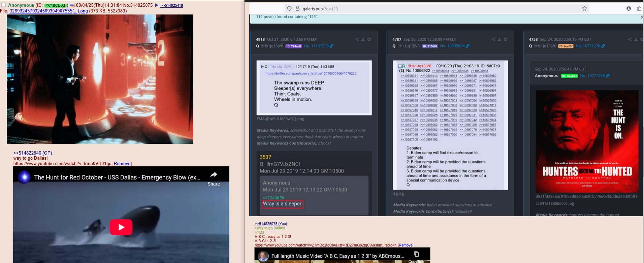Click the ID: feaf6f badge

click(566, 46)
